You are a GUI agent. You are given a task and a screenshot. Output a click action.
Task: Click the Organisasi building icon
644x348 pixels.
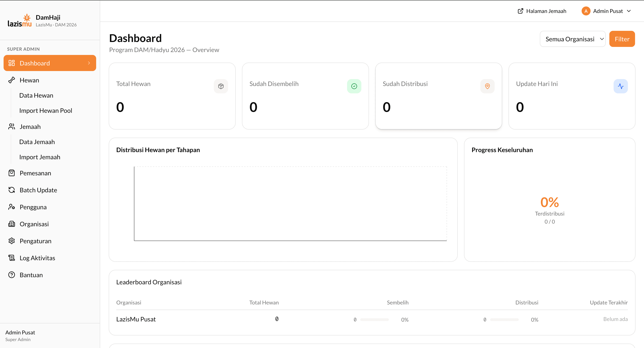(11, 224)
